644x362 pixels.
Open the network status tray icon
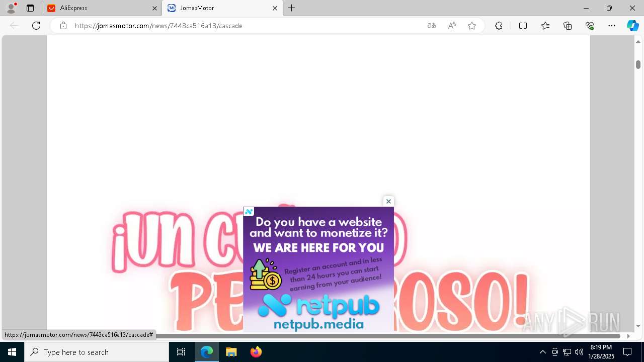click(567, 352)
